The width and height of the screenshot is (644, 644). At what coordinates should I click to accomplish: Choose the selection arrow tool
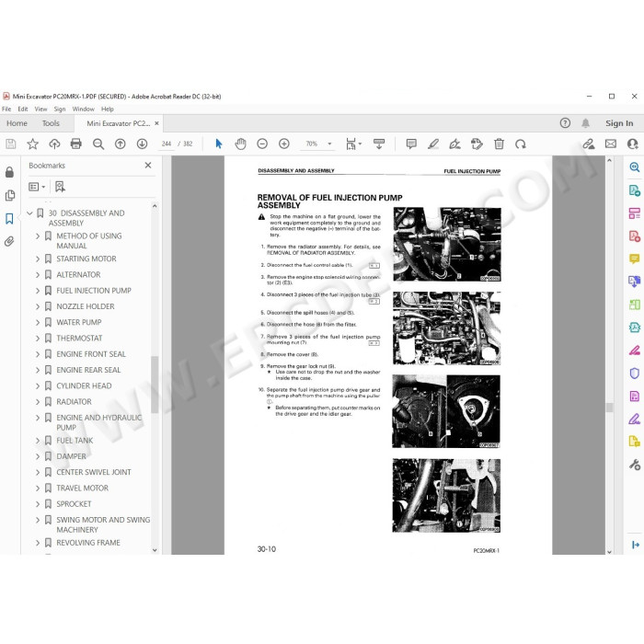coord(219,144)
